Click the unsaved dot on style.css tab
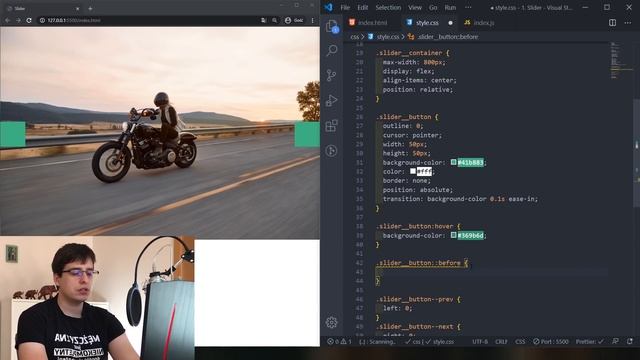Viewport: 640px width, 360px height. point(450,23)
